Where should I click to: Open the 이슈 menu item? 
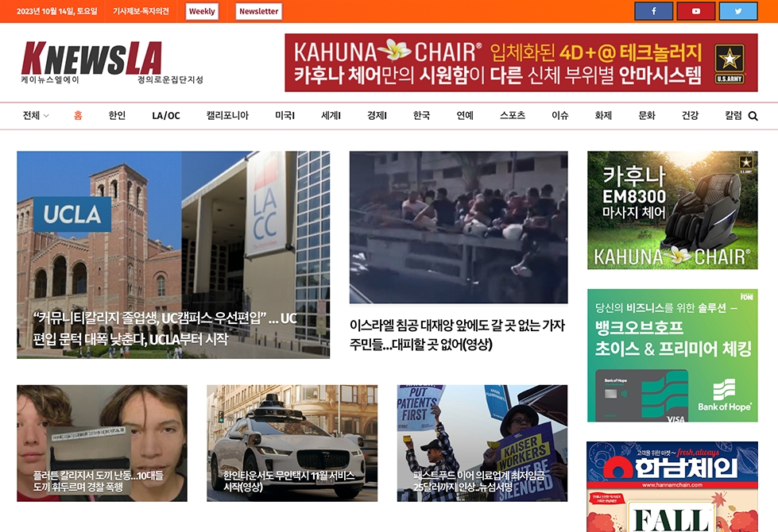click(x=560, y=115)
